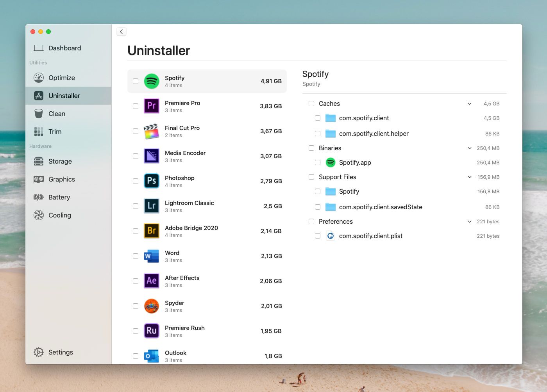Check the Spotify folder checkbox in Support Files
This screenshot has height=392, width=547.
[318, 191]
